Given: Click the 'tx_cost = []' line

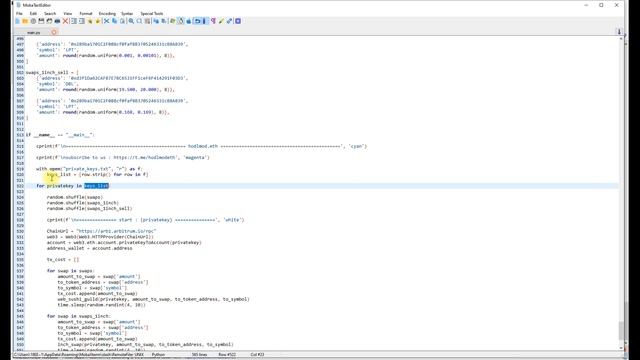Looking at the screenshot, I should [x=63, y=260].
